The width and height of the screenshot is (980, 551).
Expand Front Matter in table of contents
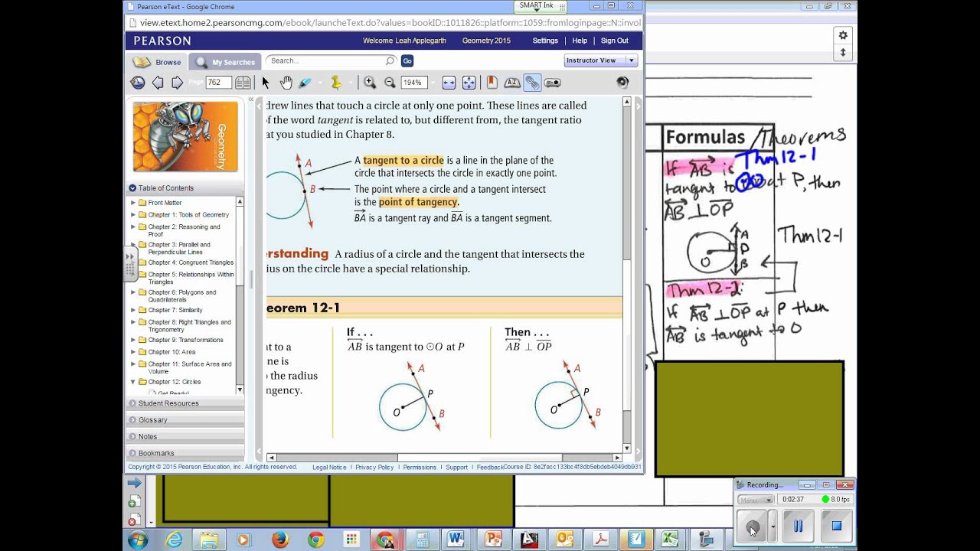click(x=133, y=203)
